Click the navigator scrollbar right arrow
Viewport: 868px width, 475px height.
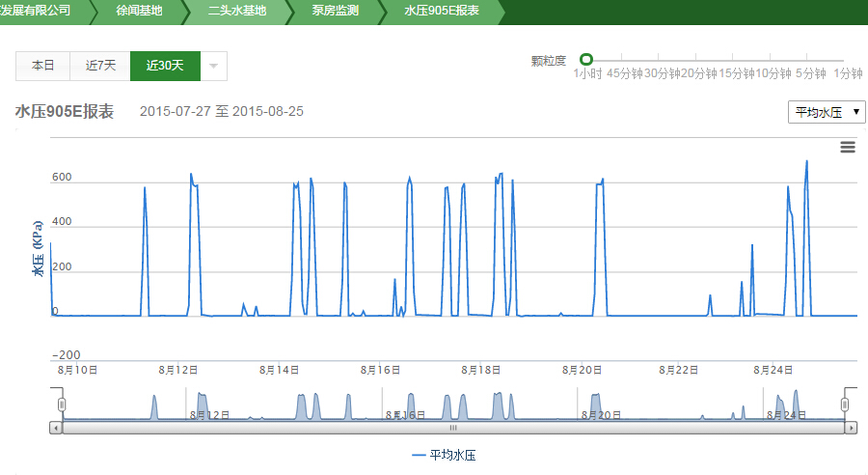[x=851, y=427]
